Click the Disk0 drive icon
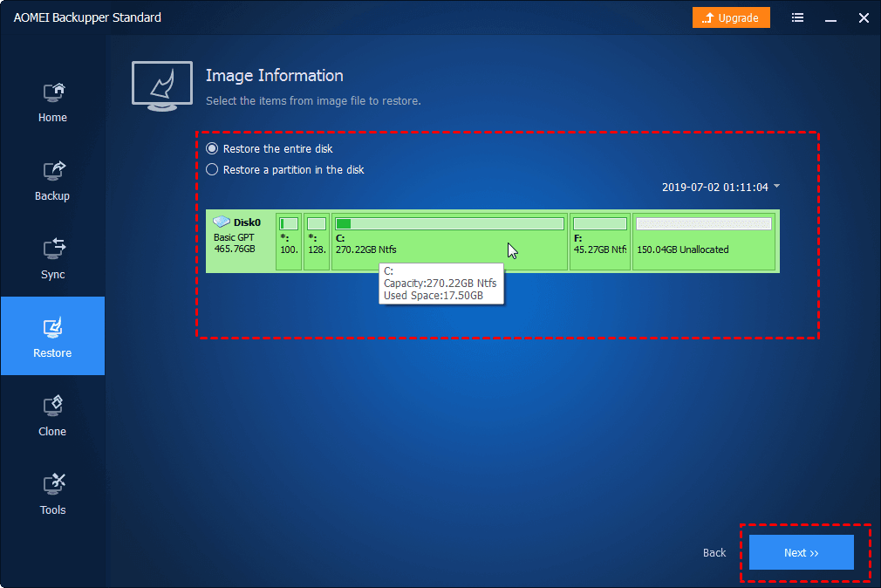 click(222, 222)
